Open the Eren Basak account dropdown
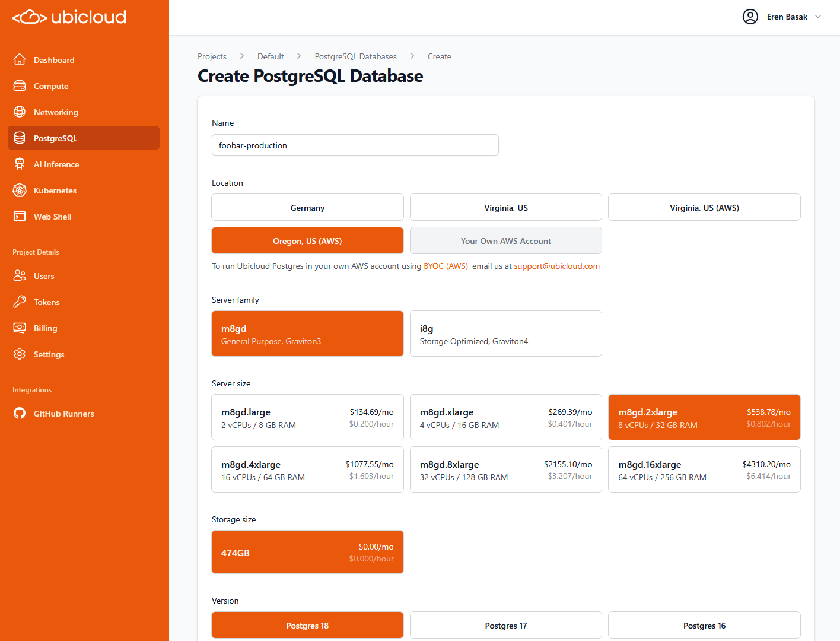This screenshot has height=641, width=840. point(782,17)
